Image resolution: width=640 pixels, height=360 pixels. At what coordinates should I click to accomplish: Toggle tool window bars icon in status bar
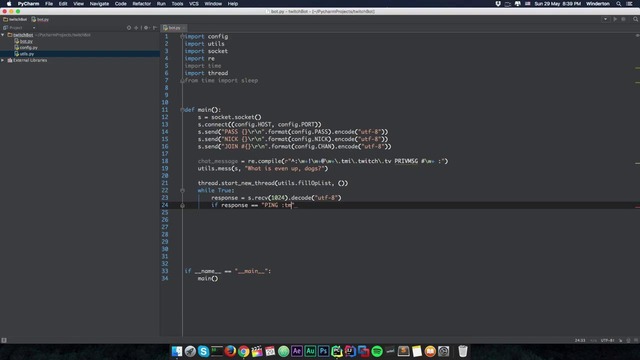[x=4, y=340]
